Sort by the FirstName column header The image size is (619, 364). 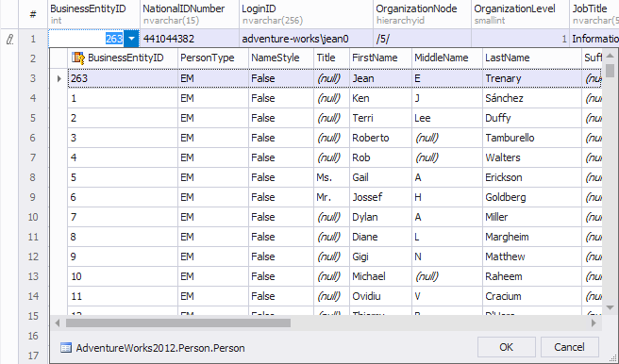[380, 58]
